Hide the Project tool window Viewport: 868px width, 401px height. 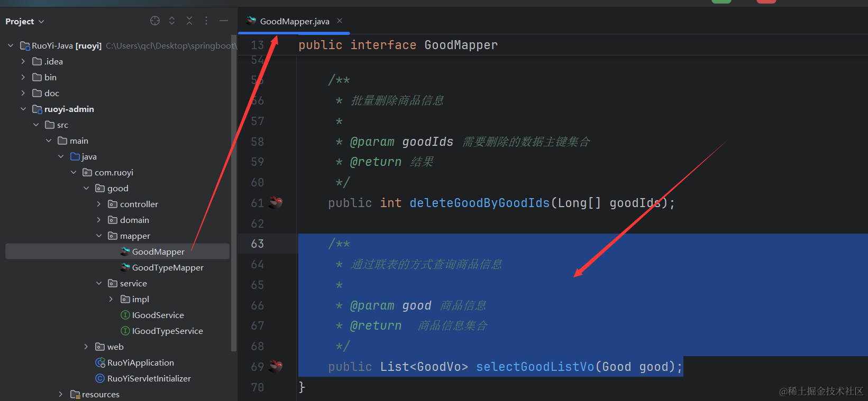pos(224,21)
